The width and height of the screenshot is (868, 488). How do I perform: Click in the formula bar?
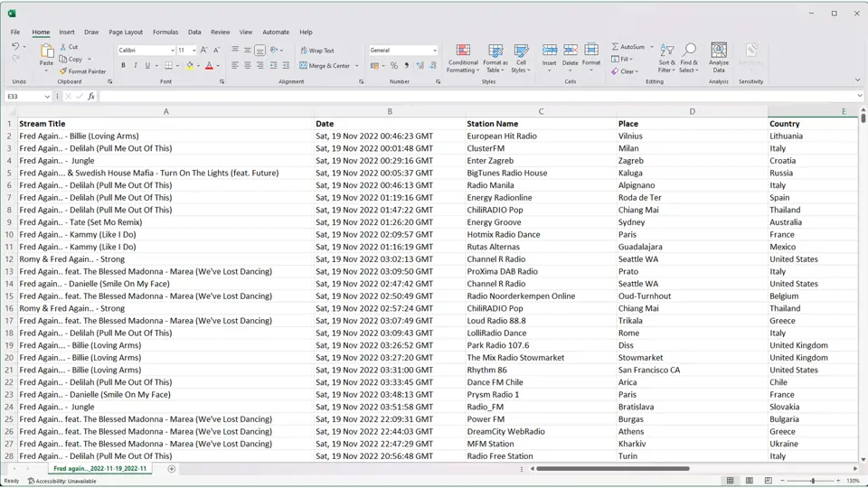click(477, 97)
